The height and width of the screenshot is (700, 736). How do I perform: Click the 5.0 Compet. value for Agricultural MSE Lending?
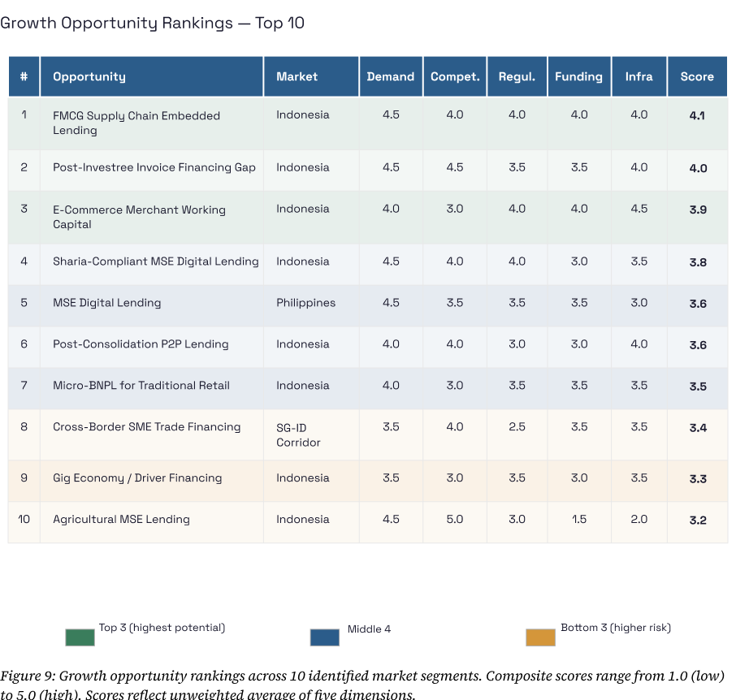pos(455,520)
